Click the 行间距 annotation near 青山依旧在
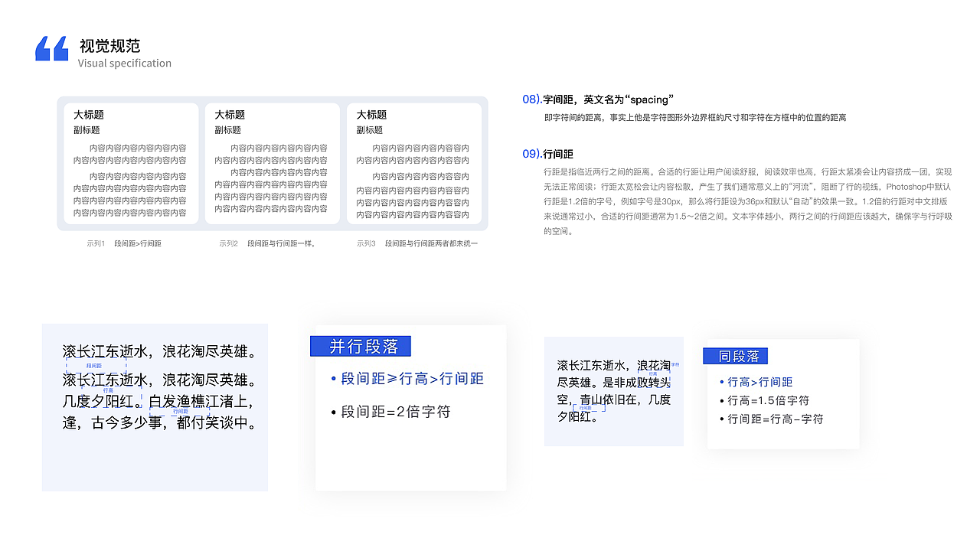The height and width of the screenshot is (551, 980). 585,407
